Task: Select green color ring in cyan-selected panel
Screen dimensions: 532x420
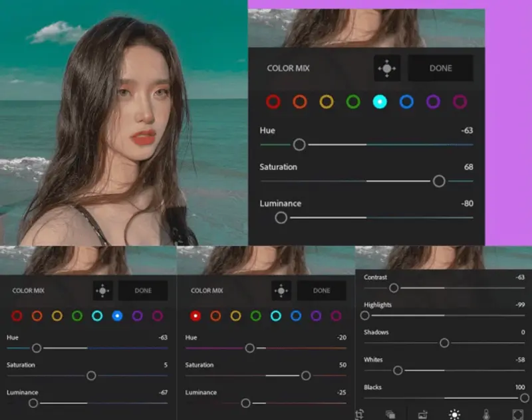Action: click(353, 102)
